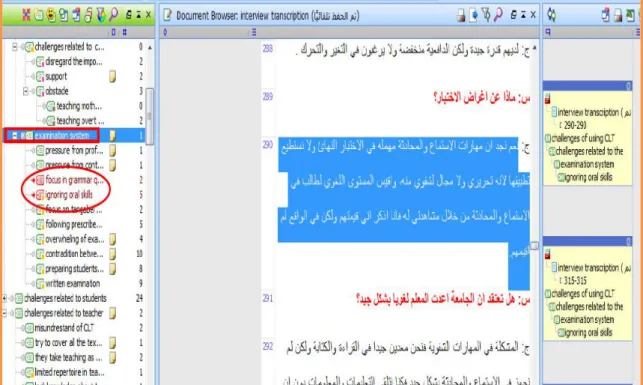
Task: Click the Code System scrollbar up arrow
Action: (150, 48)
